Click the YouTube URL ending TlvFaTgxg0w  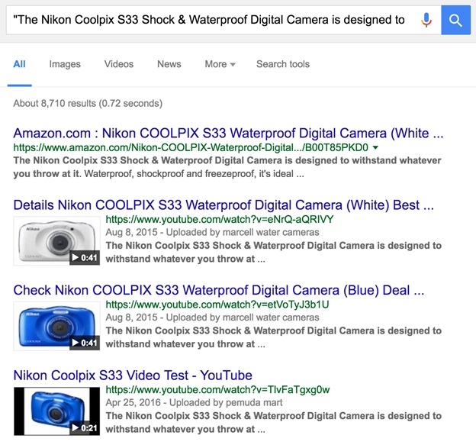[217, 390]
